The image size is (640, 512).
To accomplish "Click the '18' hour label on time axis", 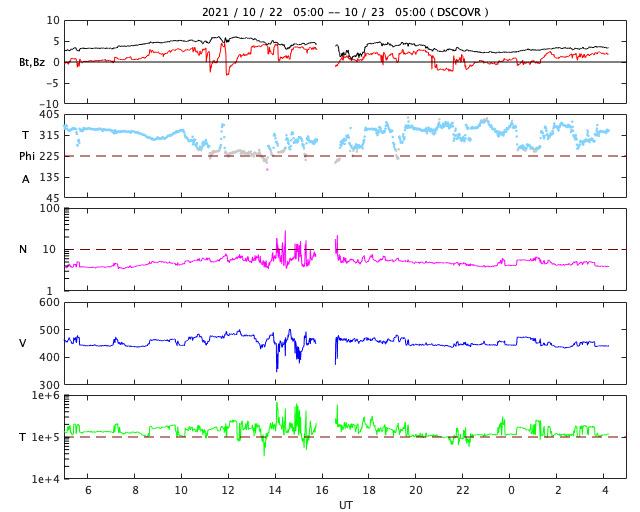I will click(369, 490).
